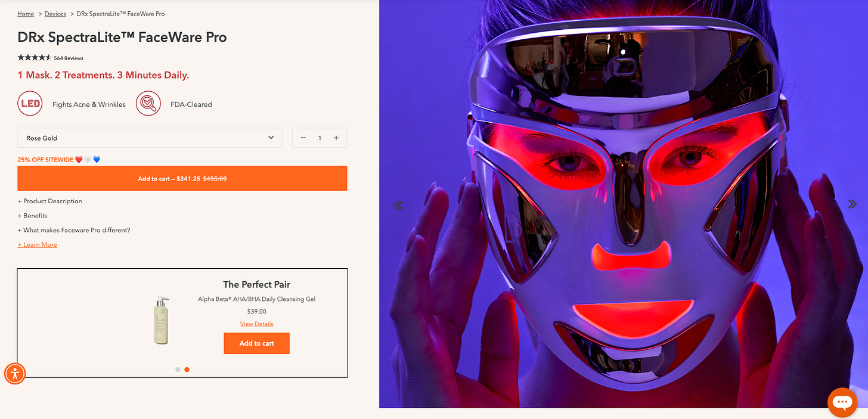868x419 pixels.
Task: Open the Rose Gold color dropdown
Action: [150, 138]
